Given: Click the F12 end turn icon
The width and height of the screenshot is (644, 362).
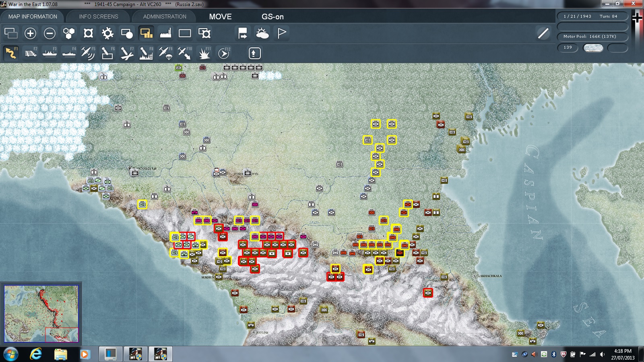Looking at the screenshot, I should [224, 53].
